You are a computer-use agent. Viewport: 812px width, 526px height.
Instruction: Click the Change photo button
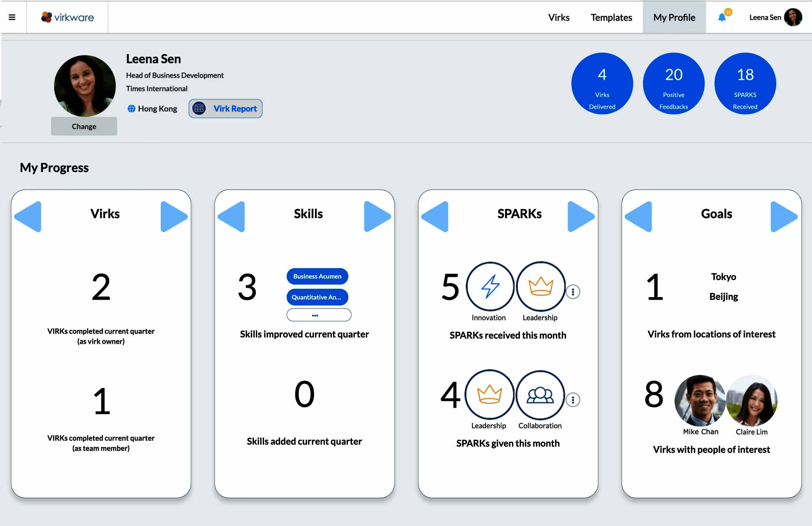coord(84,126)
